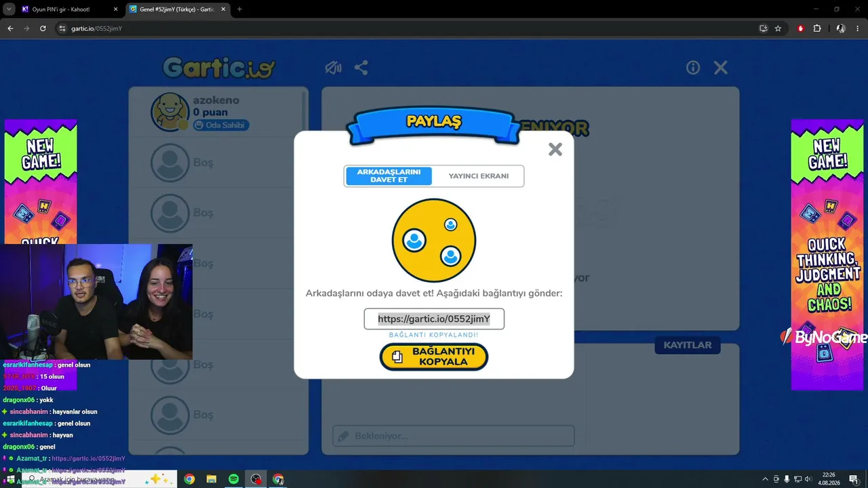Click the Oda Sahibi room owner badge

[x=221, y=125]
